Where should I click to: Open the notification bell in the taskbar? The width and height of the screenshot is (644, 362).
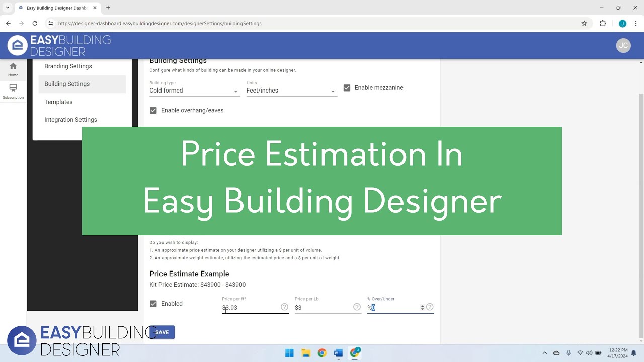tap(634, 353)
